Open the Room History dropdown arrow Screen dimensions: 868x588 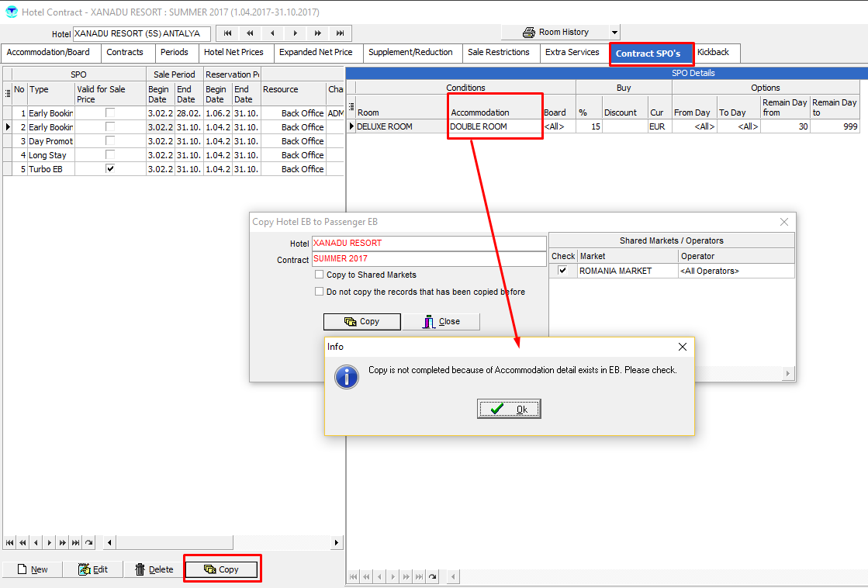pyautogui.click(x=614, y=33)
